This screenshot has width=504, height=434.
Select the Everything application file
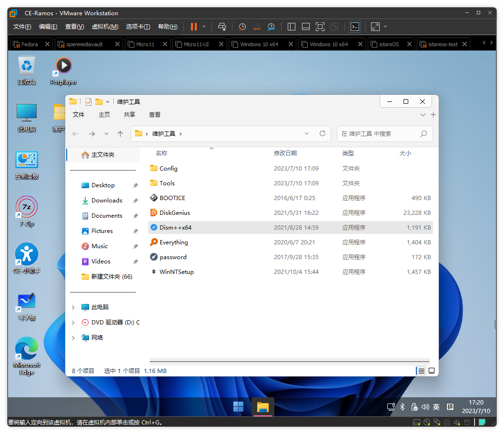tap(290, 242)
